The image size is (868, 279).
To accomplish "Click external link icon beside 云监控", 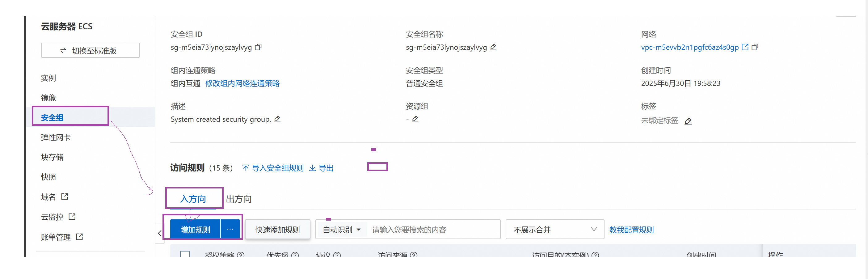I will (72, 216).
